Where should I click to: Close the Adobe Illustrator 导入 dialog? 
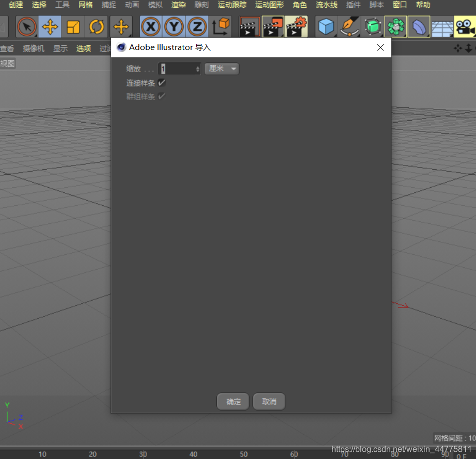(x=380, y=47)
